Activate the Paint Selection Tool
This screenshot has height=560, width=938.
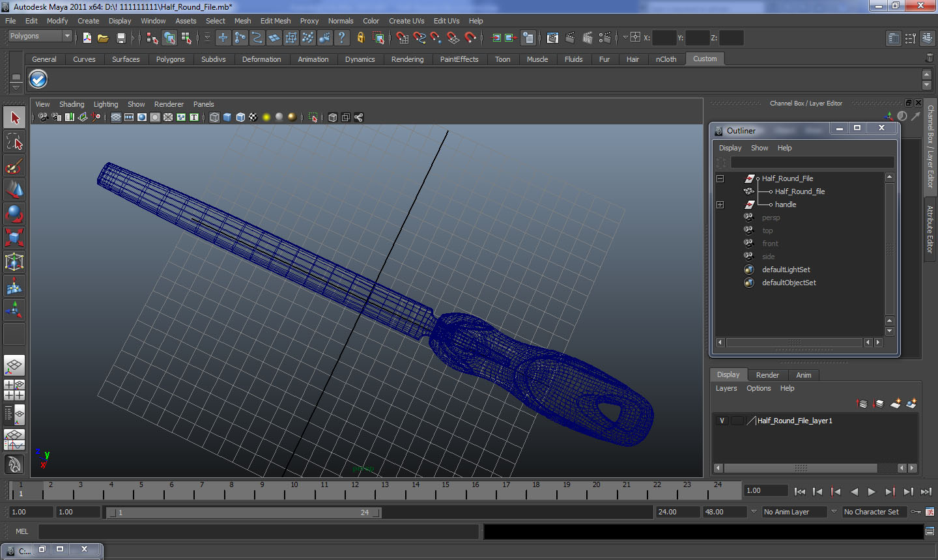pos(14,166)
